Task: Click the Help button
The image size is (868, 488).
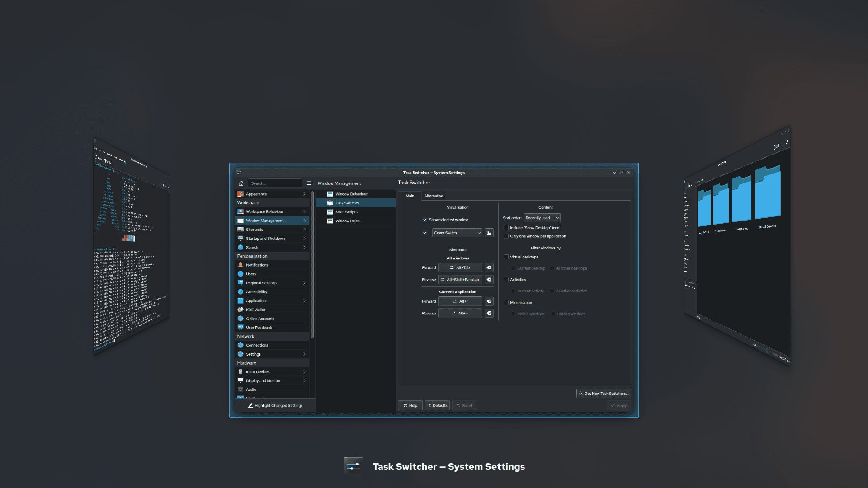Action: tap(410, 406)
